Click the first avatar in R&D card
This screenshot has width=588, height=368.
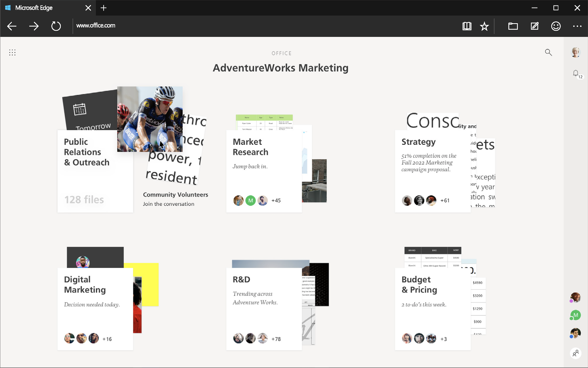click(x=238, y=338)
